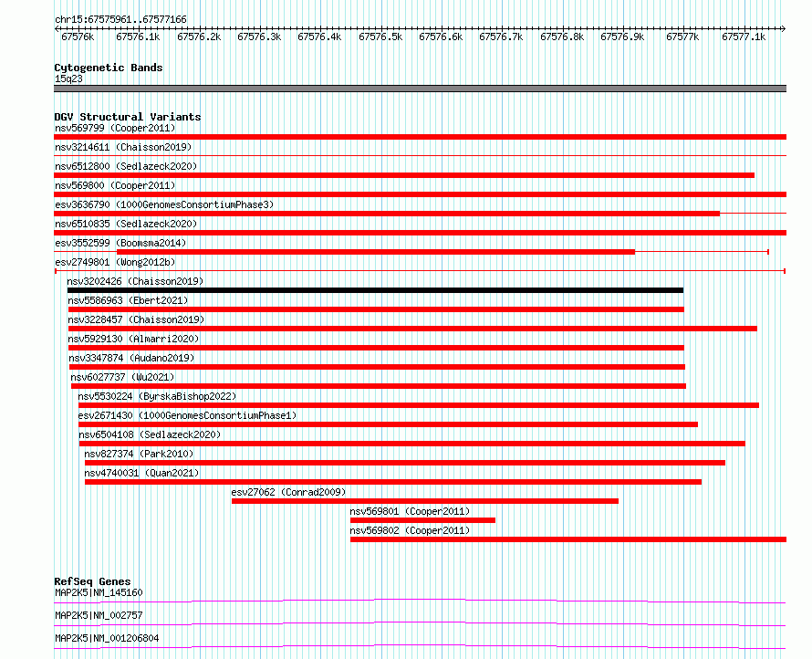The width and height of the screenshot is (812, 659).
Task: Click esv3552599 (Boomsma2014) label
Action: coord(120,243)
